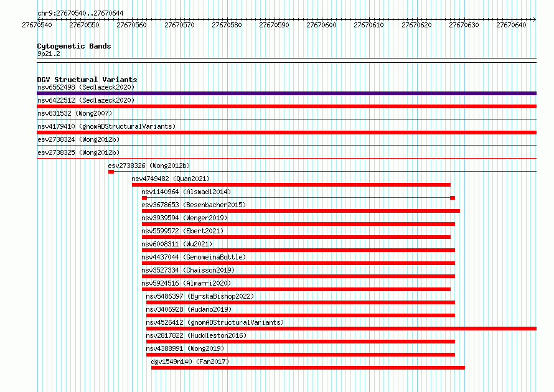The image size is (554, 392).
Task: Open nsv4388991 (Wong2019) variant label
Action: tap(185, 348)
